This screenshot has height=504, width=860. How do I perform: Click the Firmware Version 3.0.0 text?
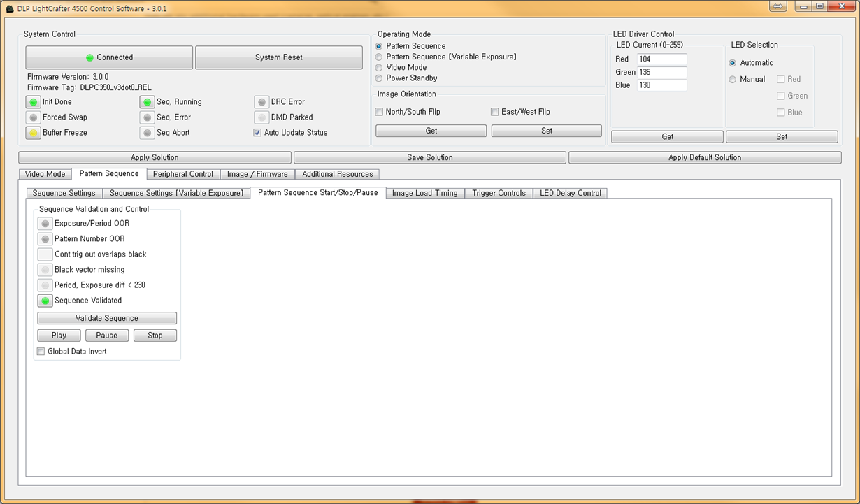click(x=68, y=77)
